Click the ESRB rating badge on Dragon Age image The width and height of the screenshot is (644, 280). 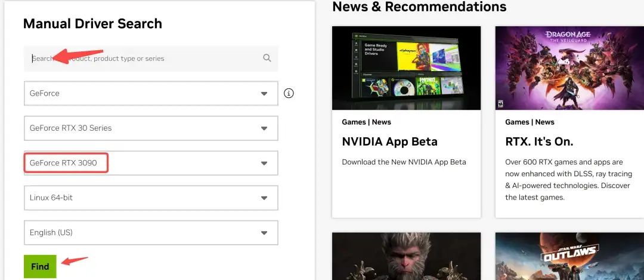[x=500, y=103]
